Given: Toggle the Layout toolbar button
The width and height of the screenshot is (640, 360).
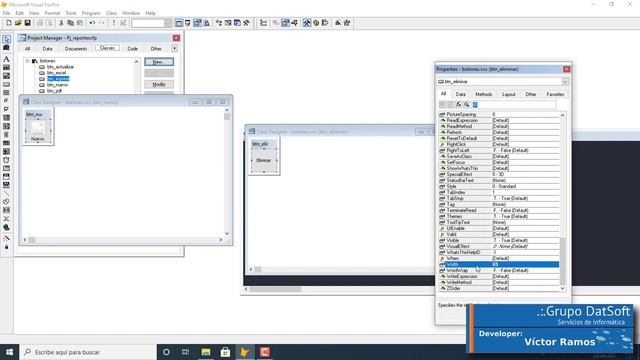Looking at the screenshot, I should coord(325,23).
